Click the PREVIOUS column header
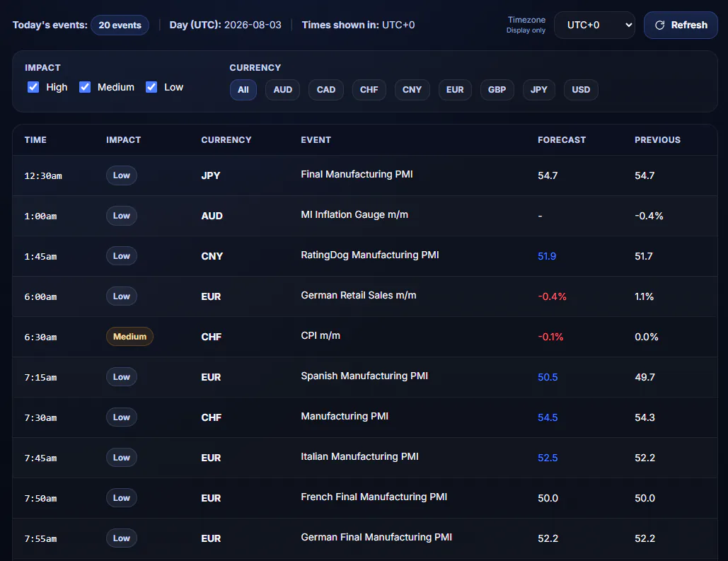728x561 pixels. click(657, 140)
